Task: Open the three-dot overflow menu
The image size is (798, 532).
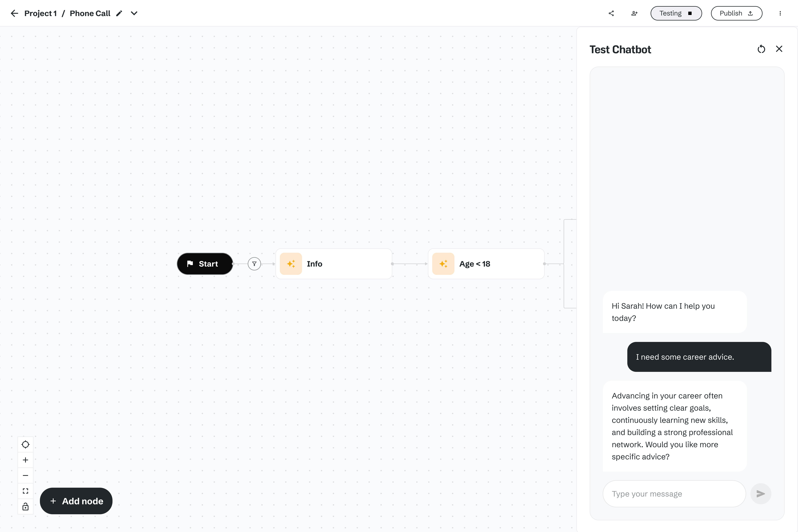Action: pos(780,13)
